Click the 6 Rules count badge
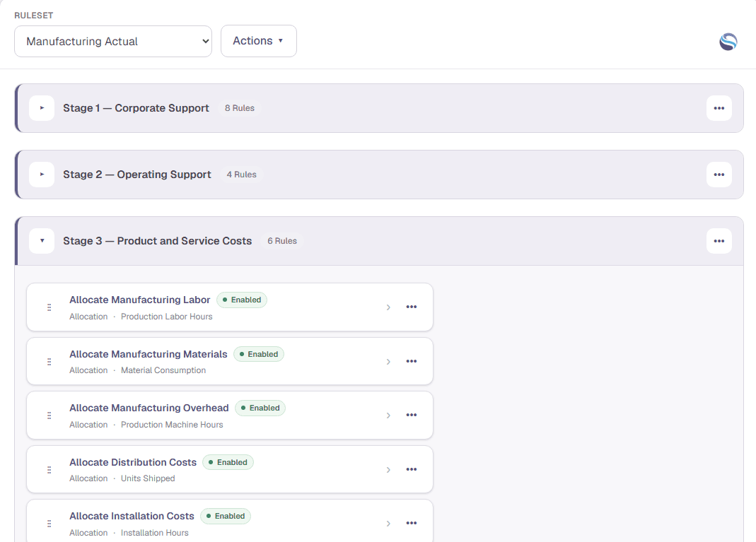The image size is (756, 542). [282, 241]
